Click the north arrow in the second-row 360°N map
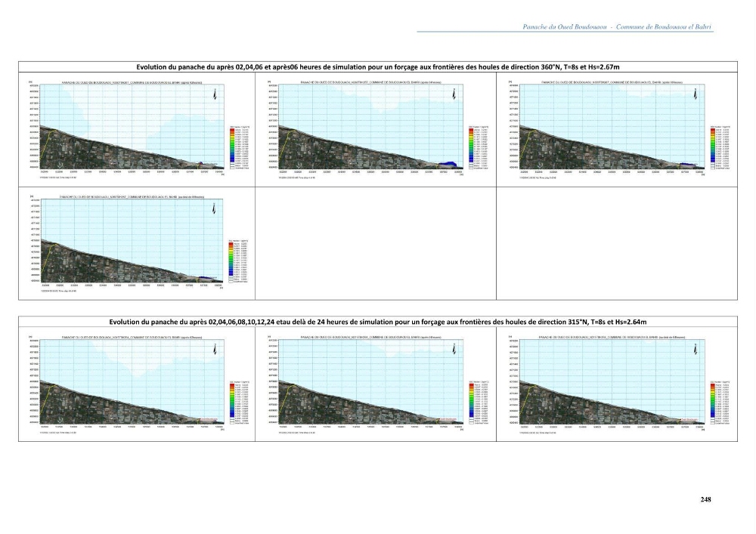The image size is (756, 534). 214,208
